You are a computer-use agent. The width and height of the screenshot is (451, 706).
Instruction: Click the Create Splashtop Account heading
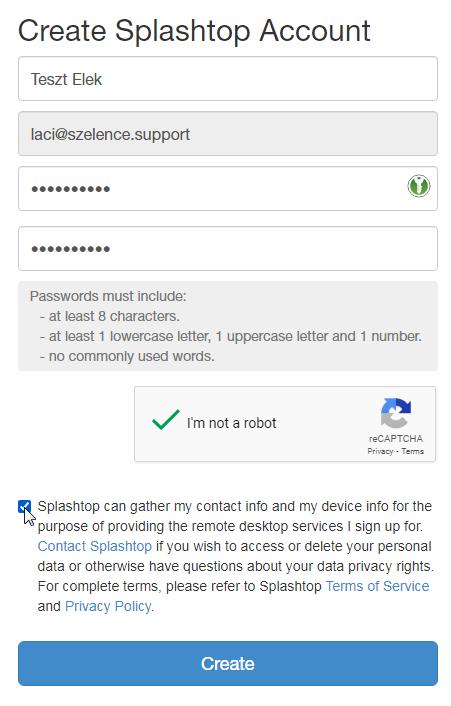tap(194, 31)
